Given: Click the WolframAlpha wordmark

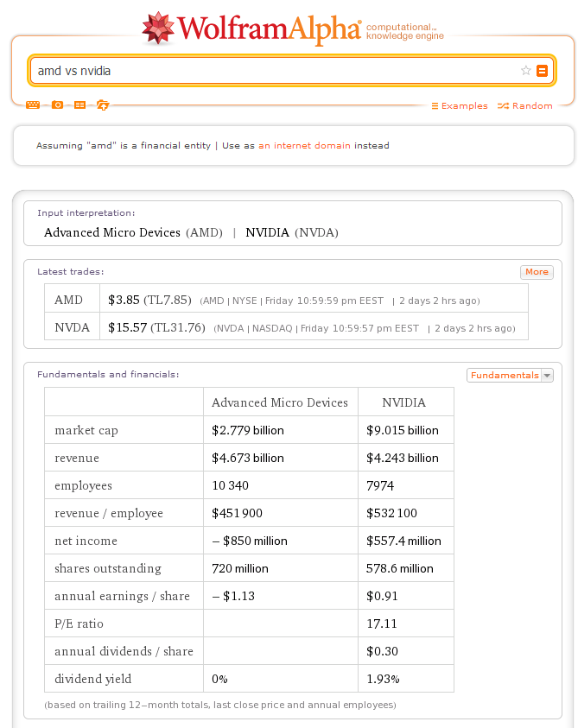Looking at the screenshot, I should 269,28.
